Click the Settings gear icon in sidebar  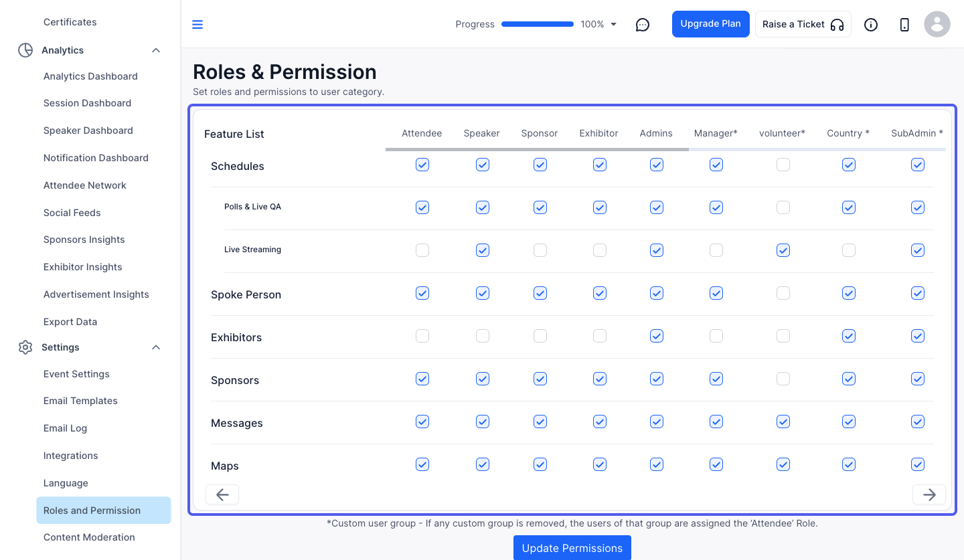click(x=25, y=347)
